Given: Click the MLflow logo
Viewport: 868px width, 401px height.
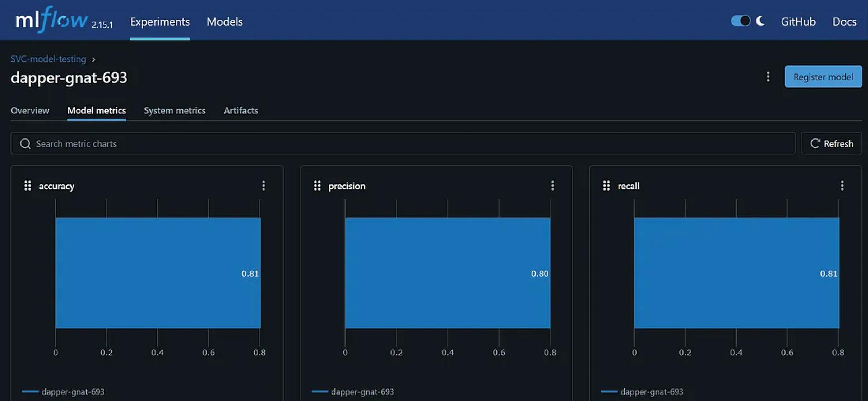Looking at the screenshot, I should point(51,21).
